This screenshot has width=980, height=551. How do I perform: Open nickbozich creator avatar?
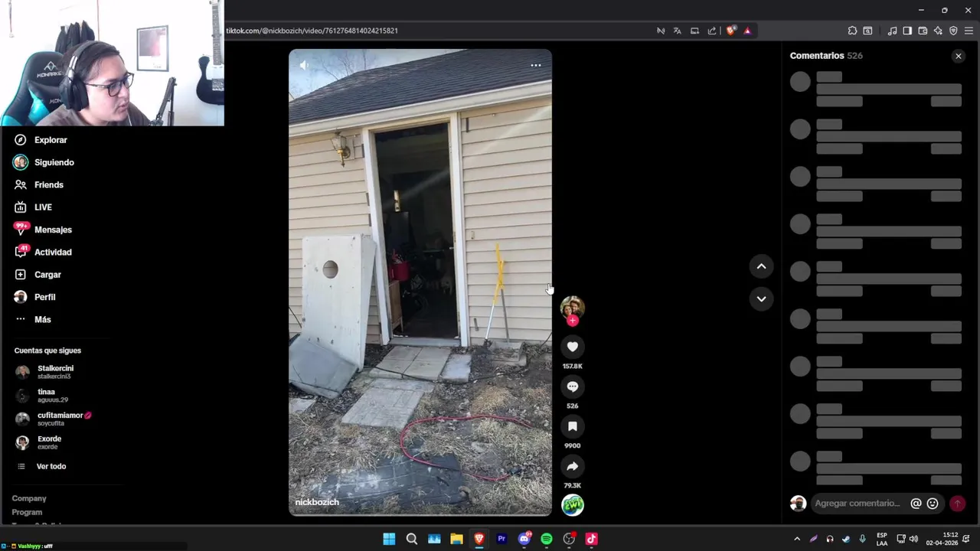[573, 307]
